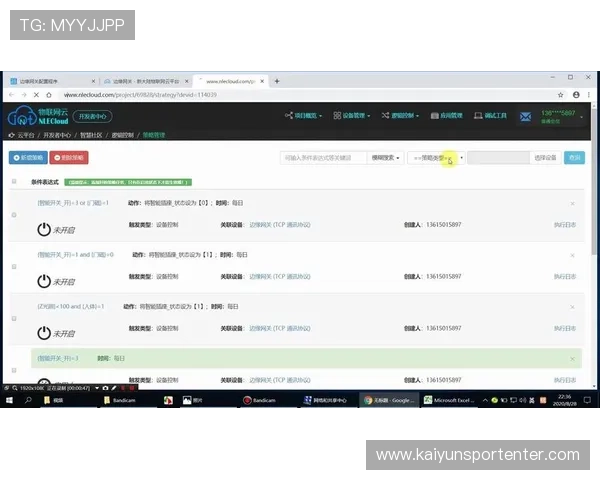
Task: Click the select device button
Action: [545, 157]
